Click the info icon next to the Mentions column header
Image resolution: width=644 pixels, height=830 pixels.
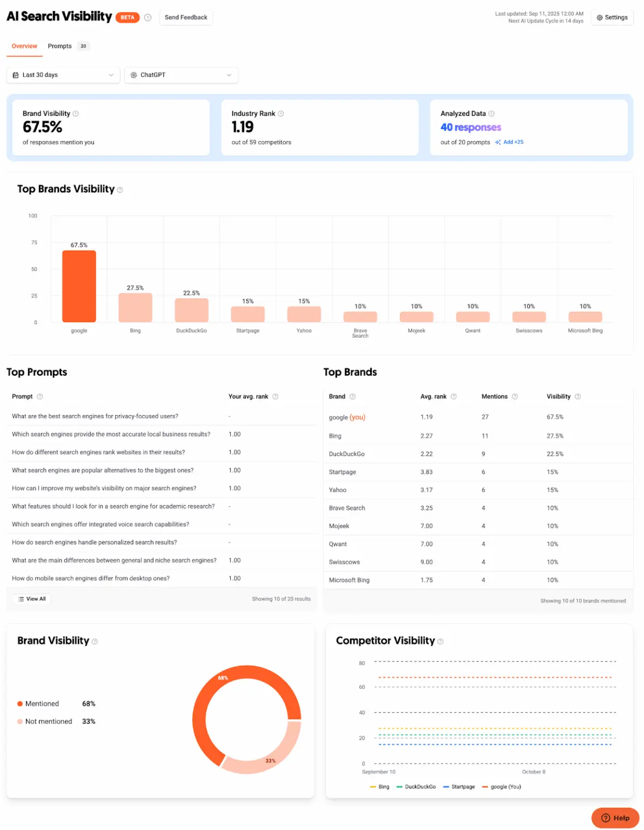(x=514, y=396)
